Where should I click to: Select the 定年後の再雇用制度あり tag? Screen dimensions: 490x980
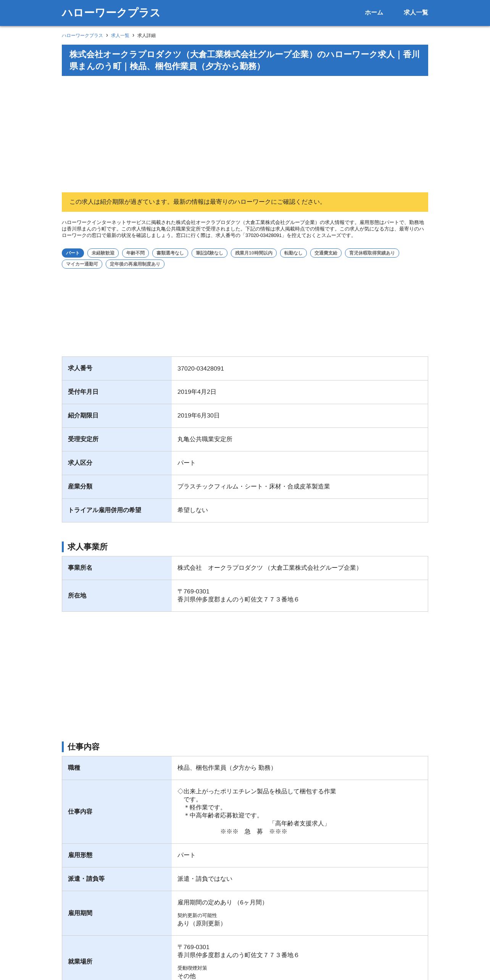point(135,264)
